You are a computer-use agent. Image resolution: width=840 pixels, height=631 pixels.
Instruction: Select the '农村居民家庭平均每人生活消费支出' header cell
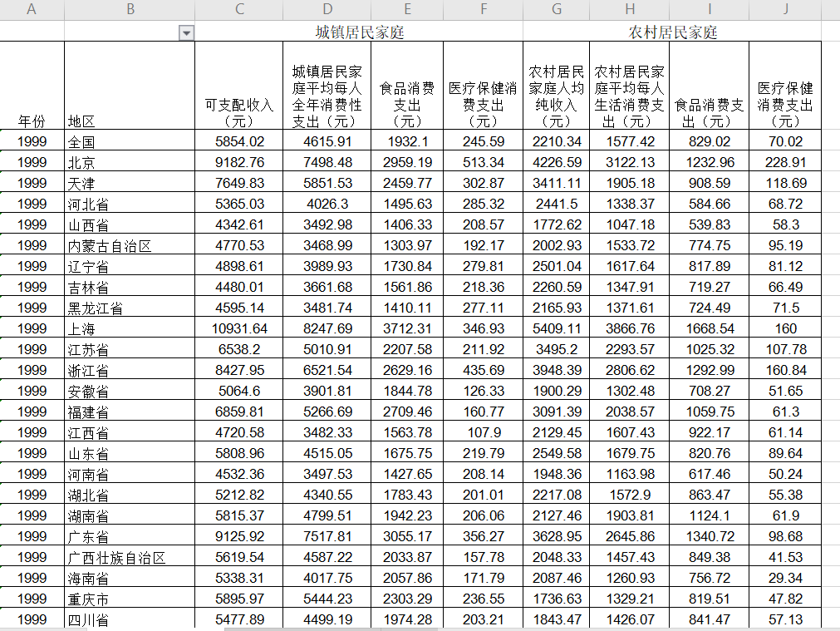pos(630,86)
